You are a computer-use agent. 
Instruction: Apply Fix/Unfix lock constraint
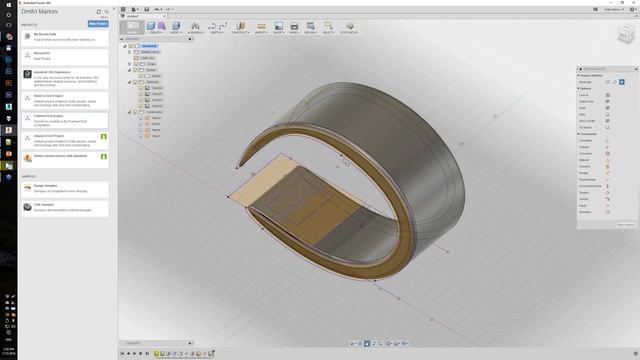pyautogui.click(x=607, y=167)
